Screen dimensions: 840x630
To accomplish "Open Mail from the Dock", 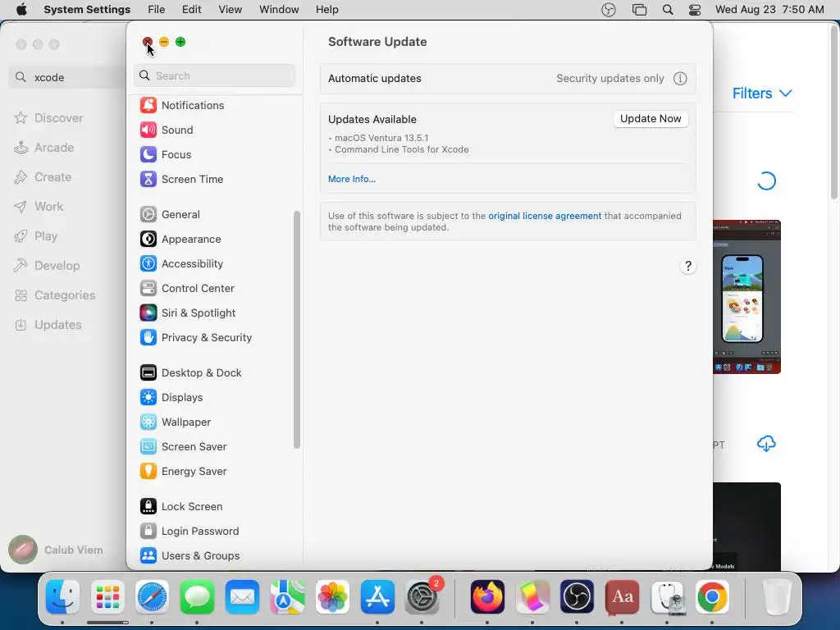I will [x=242, y=597].
